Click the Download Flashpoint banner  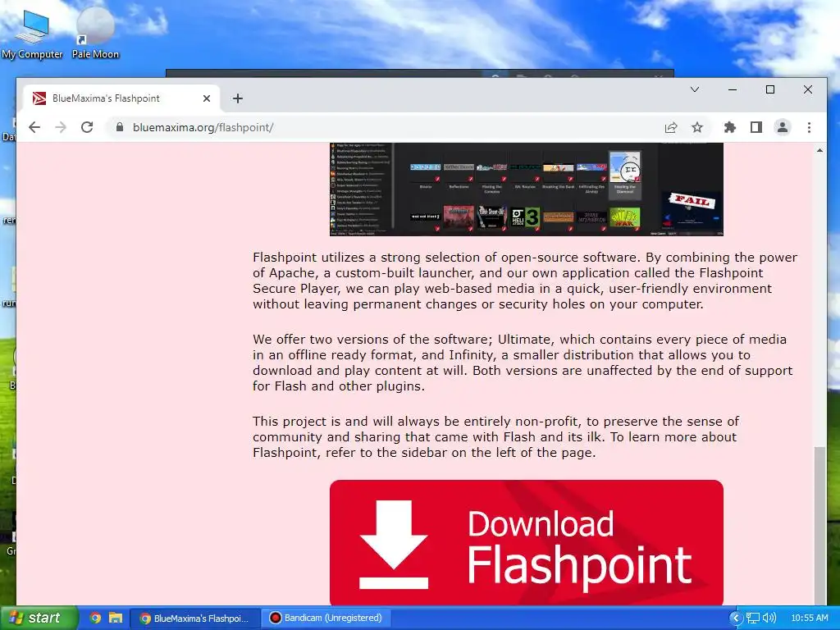coord(526,543)
